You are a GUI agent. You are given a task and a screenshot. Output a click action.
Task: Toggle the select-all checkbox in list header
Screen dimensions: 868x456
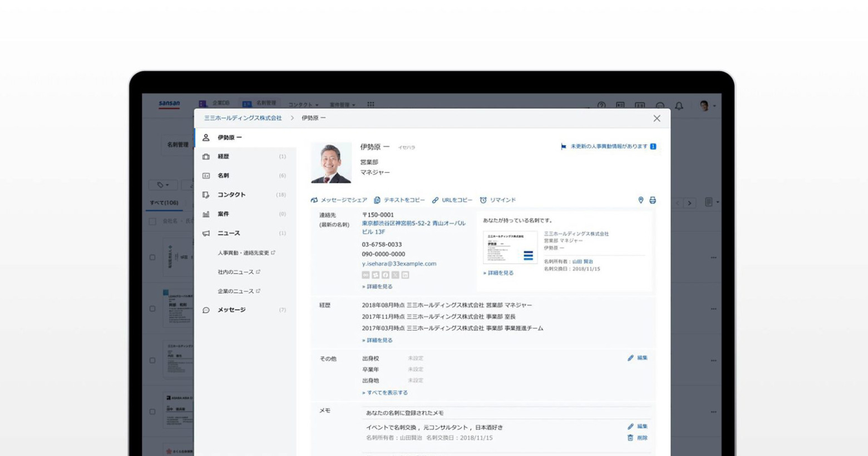point(152,221)
